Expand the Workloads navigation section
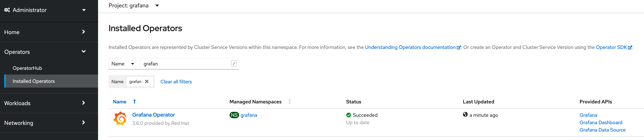 [49, 103]
